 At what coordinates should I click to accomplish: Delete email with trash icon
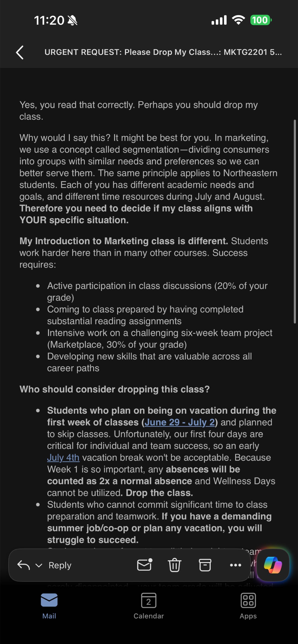click(x=175, y=565)
